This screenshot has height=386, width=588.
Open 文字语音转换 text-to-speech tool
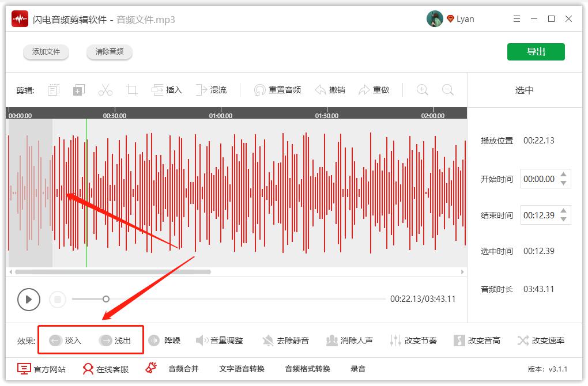tap(242, 369)
